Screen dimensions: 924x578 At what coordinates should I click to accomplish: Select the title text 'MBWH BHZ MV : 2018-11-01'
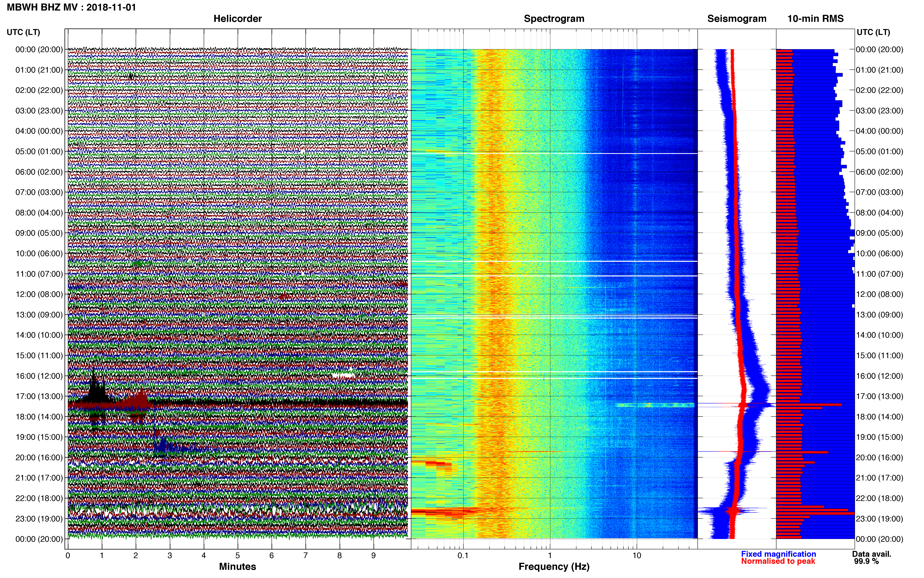point(71,7)
